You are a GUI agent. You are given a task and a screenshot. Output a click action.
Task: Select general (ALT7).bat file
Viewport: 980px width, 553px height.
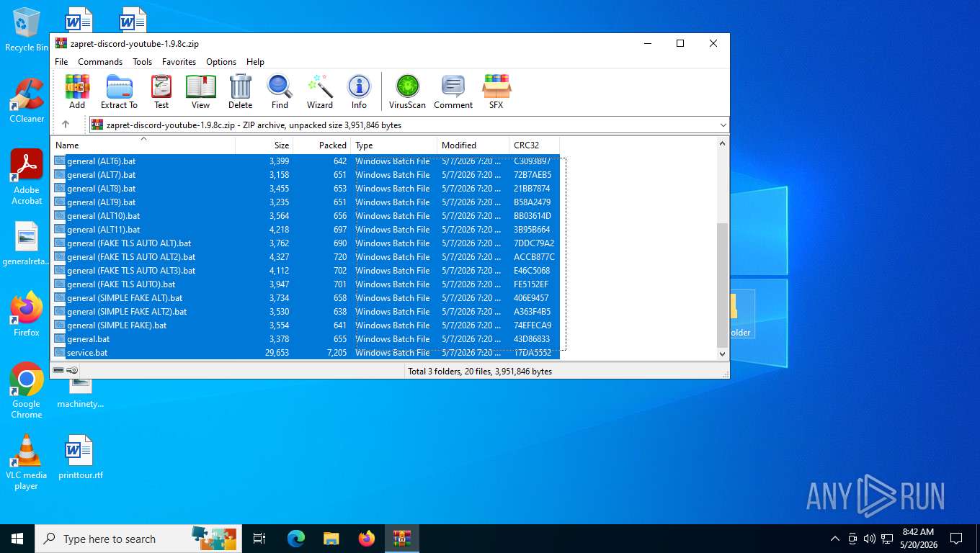pyautogui.click(x=306, y=175)
